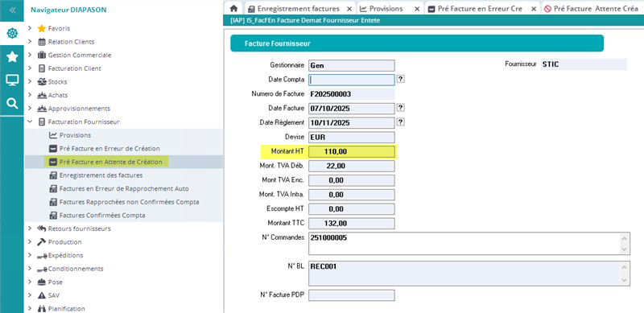Click the Date Règlement field 10/11/2025

352,123
